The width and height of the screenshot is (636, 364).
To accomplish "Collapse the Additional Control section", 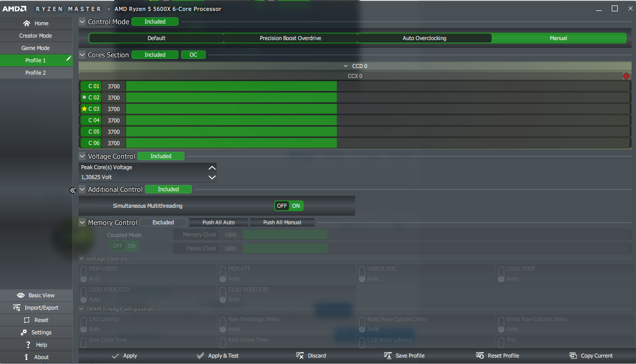I will point(83,189).
